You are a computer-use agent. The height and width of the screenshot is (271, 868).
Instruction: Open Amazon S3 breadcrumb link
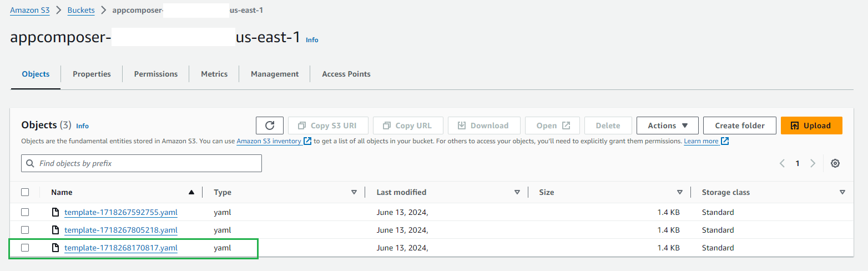point(30,10)
